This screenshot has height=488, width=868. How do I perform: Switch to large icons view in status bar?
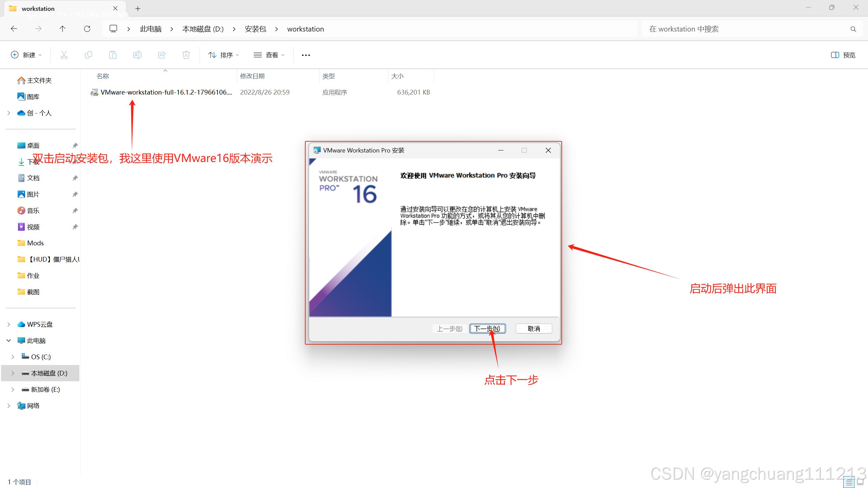tap(860, 482)
